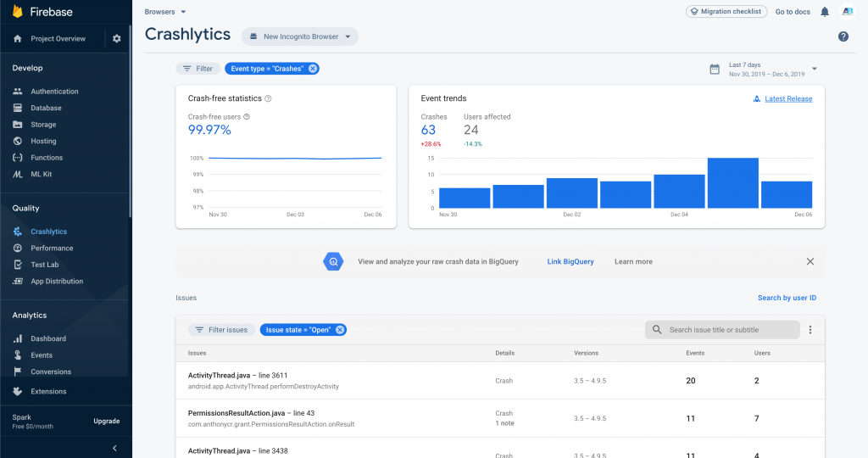This screenshot has height=458, width=868.
Task: Click the Functions brackets icon
Action: pos(18,158)
